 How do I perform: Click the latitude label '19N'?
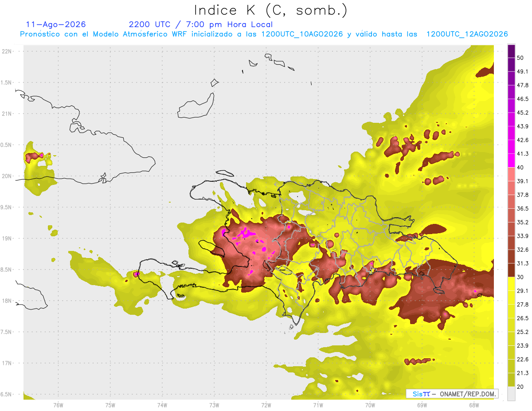(x=7, y=238)
